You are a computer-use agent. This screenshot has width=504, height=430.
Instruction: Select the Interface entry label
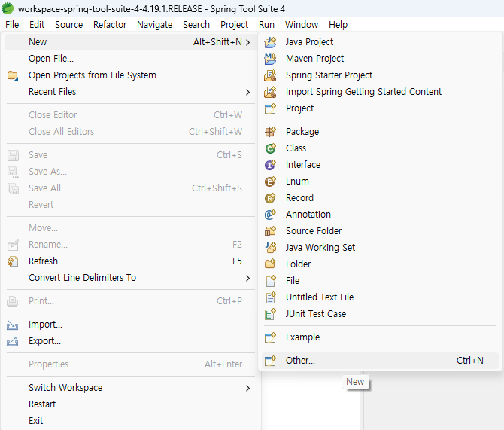pyautogui.click(x=303, y=165)
